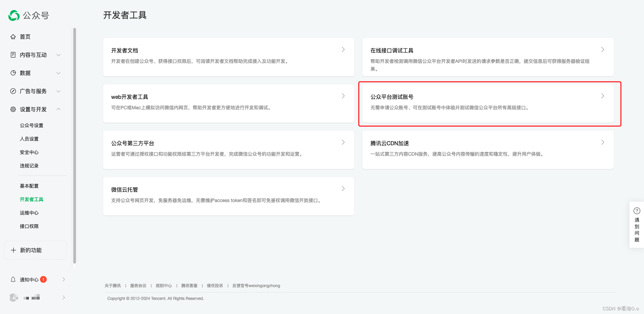The height and width of the screenshot is (314, 644).
Task: Click the red notification badge showing 1
Action: tap(43, 279)
